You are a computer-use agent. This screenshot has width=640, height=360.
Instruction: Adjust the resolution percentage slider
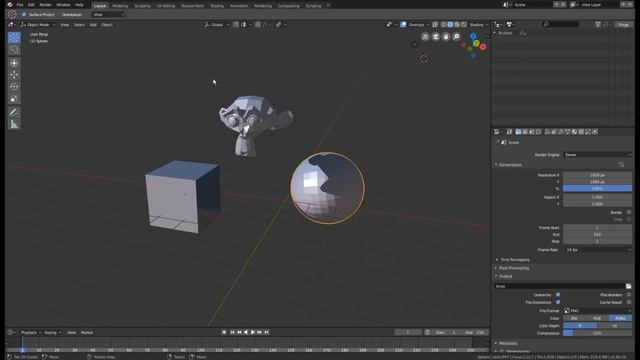(598, 189)
